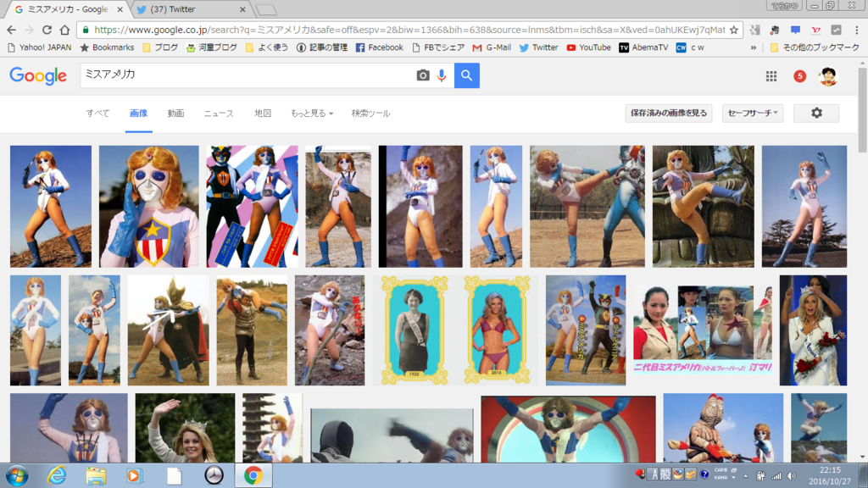Open the 記事の管理 bookmark

(321, 47)
